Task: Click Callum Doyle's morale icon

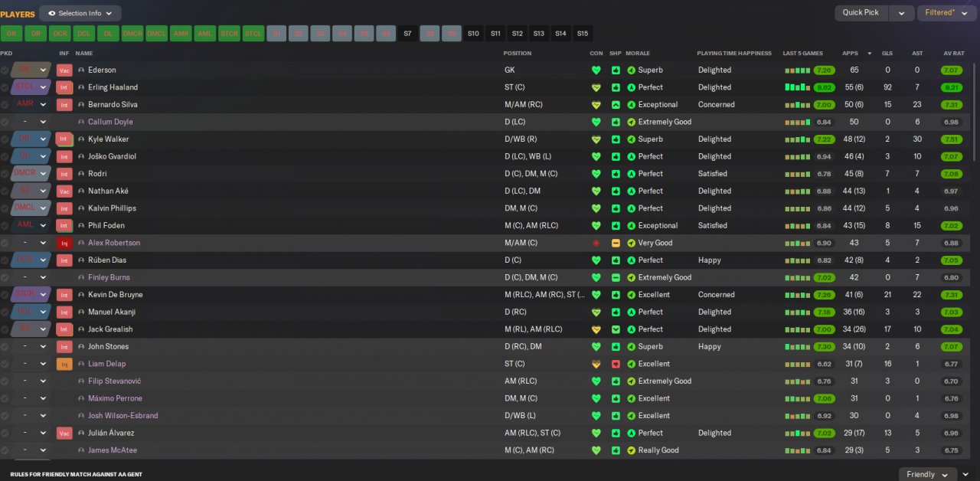Action: point(632,122)
